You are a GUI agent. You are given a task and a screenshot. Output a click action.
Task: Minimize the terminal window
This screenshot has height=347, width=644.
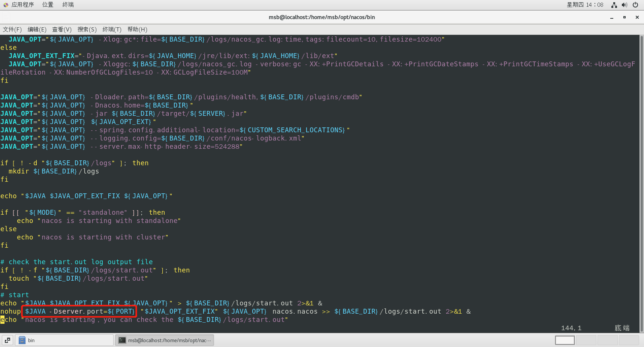612,17
